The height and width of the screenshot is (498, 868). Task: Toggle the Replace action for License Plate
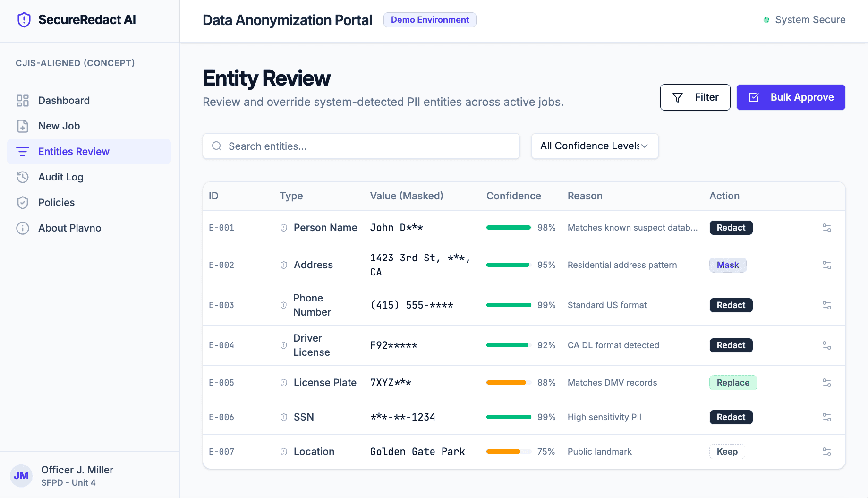click(x=733, y=383)
